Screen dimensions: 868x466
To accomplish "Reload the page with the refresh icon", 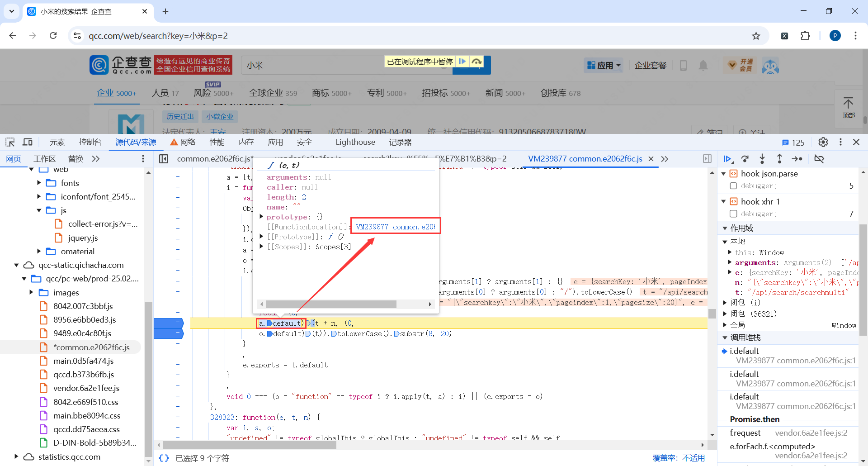I will pos(53,36).
